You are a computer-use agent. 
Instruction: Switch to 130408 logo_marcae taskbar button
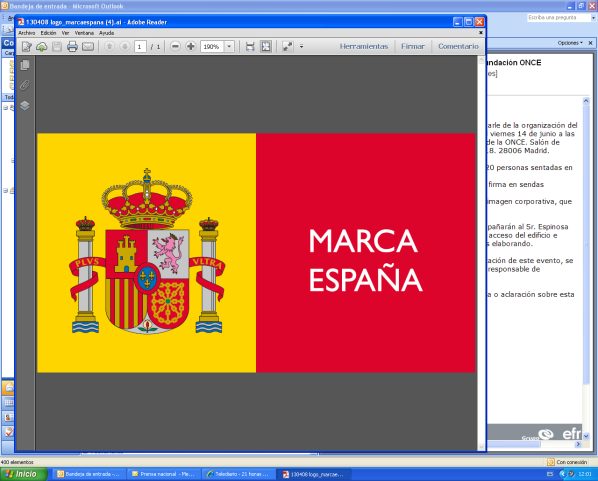point(313,474)
